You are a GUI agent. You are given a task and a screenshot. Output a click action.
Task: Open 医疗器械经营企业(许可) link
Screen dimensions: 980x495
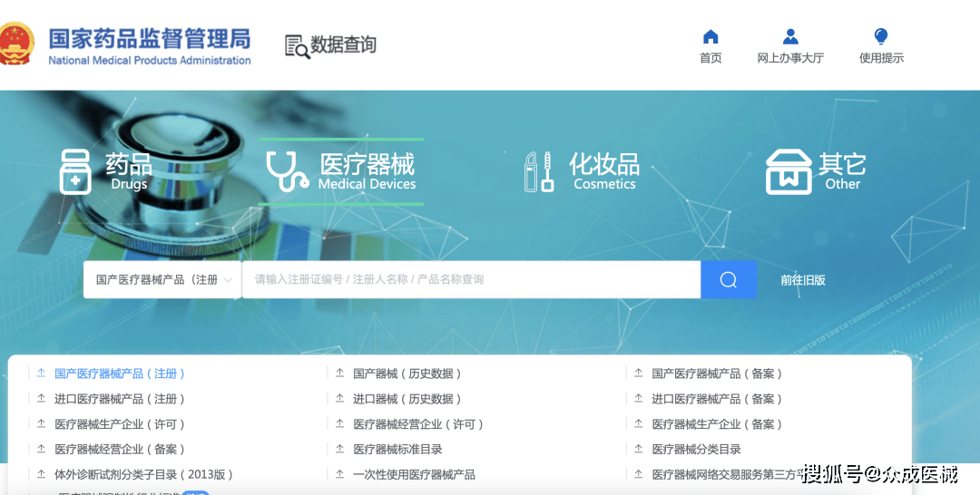click(x=418, y=424)
